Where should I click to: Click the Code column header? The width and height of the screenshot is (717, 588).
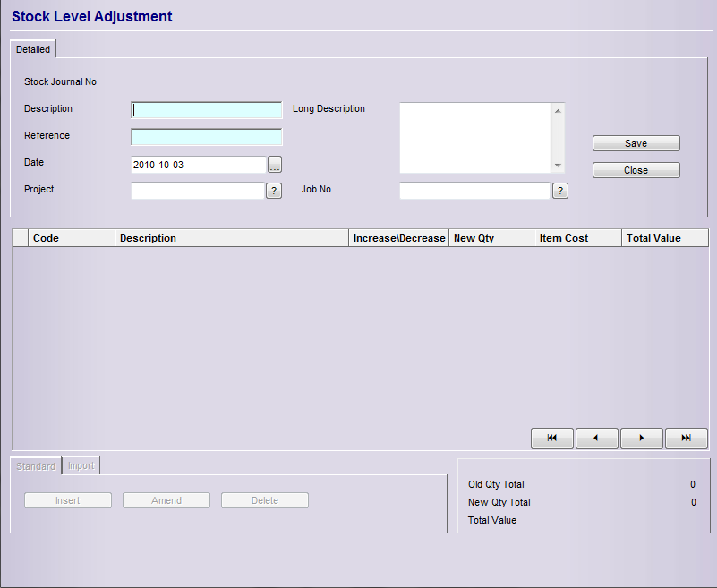pos(72,238)
